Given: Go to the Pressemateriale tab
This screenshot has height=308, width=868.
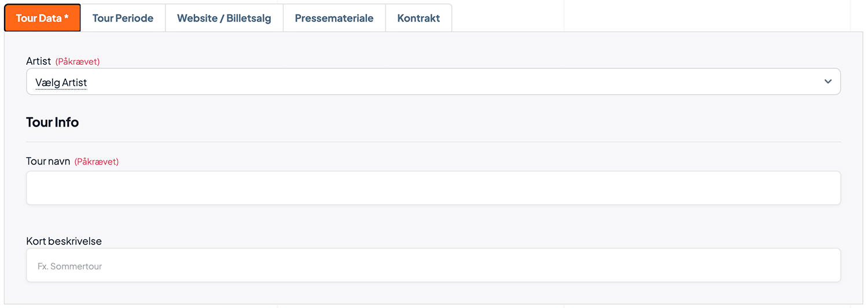Looking at the screenshot, I should [x=334, y=18].
